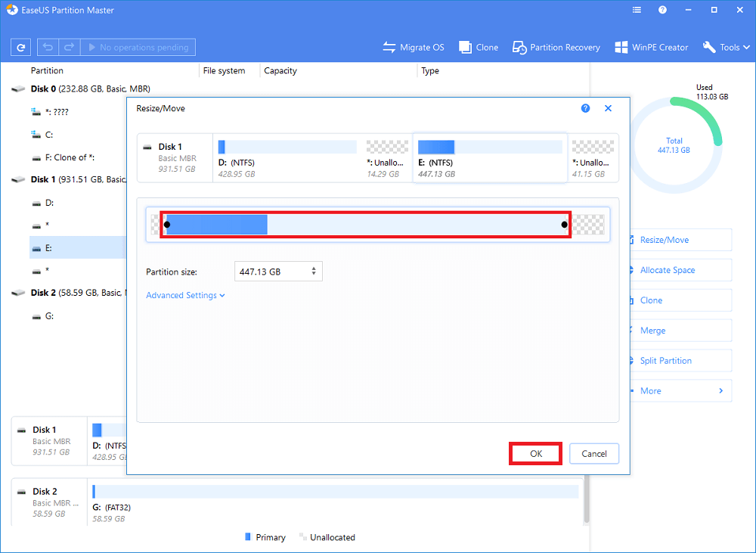Viewport: 756px width, 553px height.
Task: Click Resize/Move in the right panel
Action: tap(680, 240)
